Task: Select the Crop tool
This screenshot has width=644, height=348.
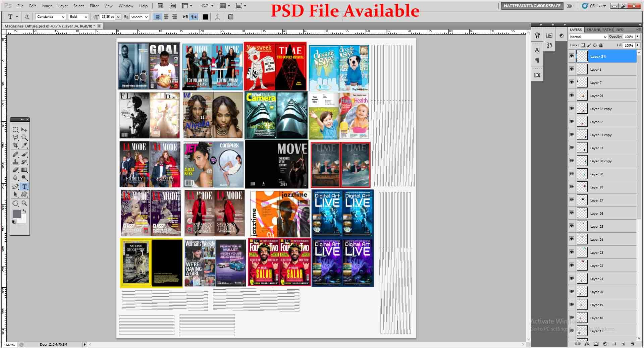Action: pos(15,145)
